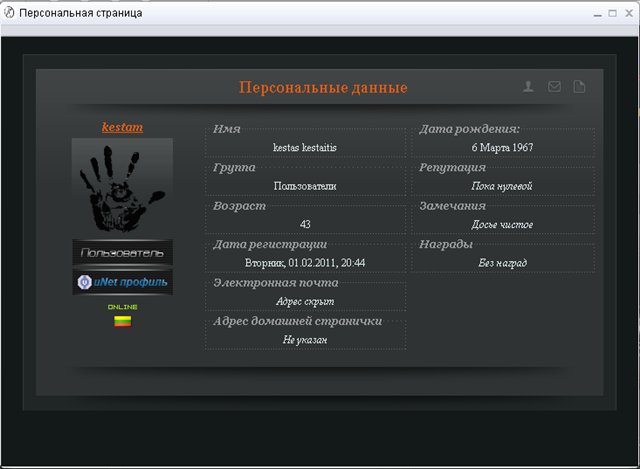Click the Награды label
Screen dimensions: 640x469
click(446, 245)
